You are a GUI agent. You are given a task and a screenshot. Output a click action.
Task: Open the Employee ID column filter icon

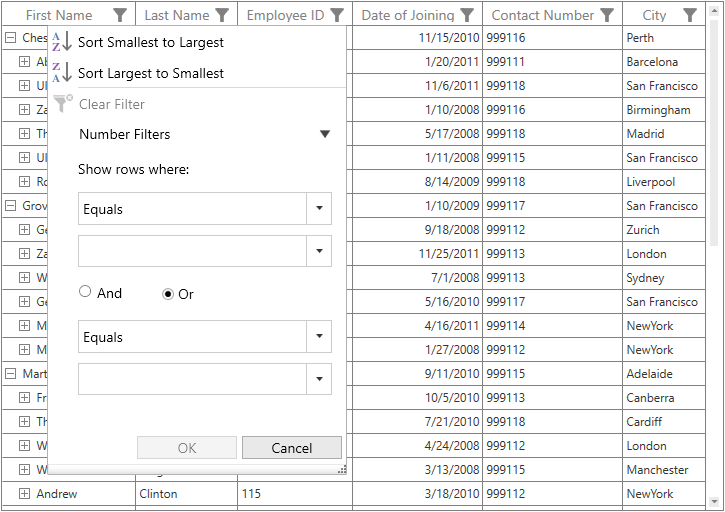[x=337, y=15]
